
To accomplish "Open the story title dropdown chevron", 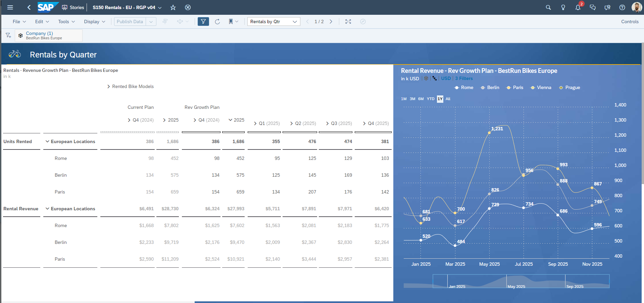I will click(160, 7).
